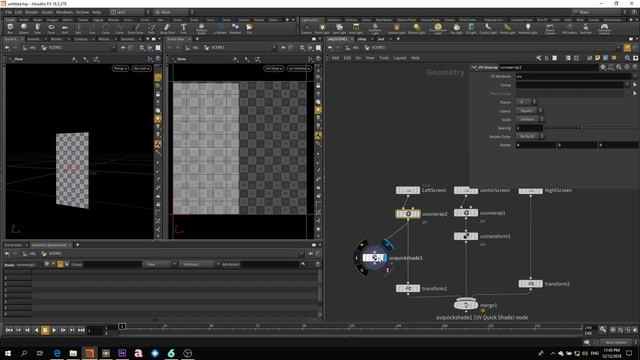Click the Spacing value field
Viewport: 640px width, 360px height.
[x=529, y=128]
